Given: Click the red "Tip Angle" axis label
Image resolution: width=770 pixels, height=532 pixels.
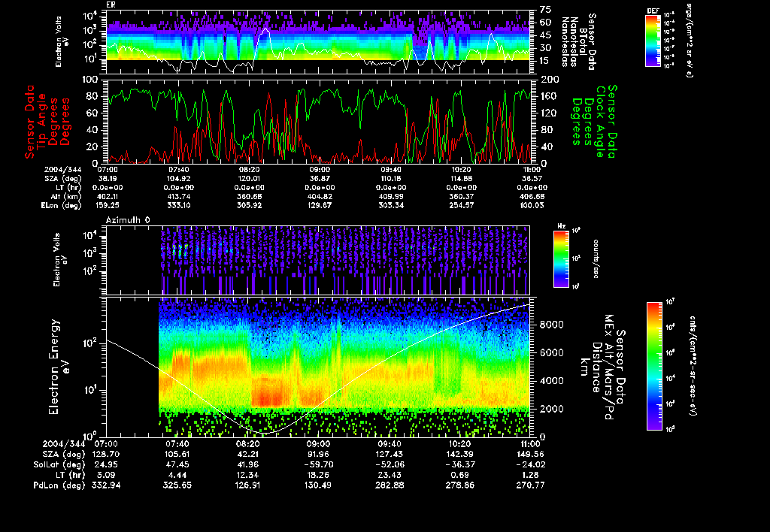Looking at the screenshot, I should [x=42, y=122].
